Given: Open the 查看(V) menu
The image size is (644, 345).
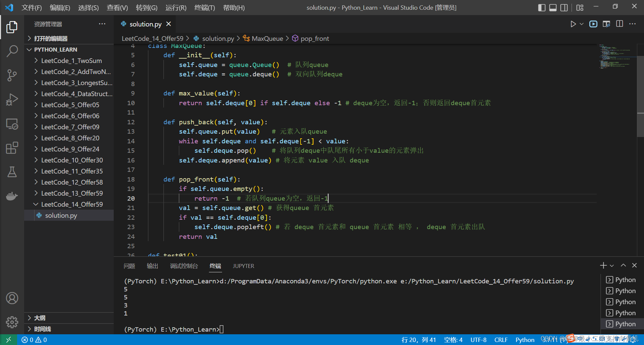Looking at the screenshot, I should point(117,7).
